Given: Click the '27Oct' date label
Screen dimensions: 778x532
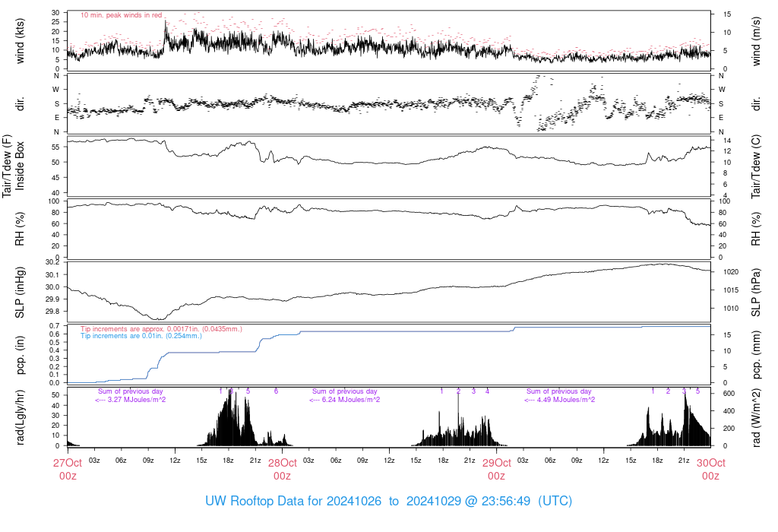Looking at the screenshot, I should coord(68,463).
